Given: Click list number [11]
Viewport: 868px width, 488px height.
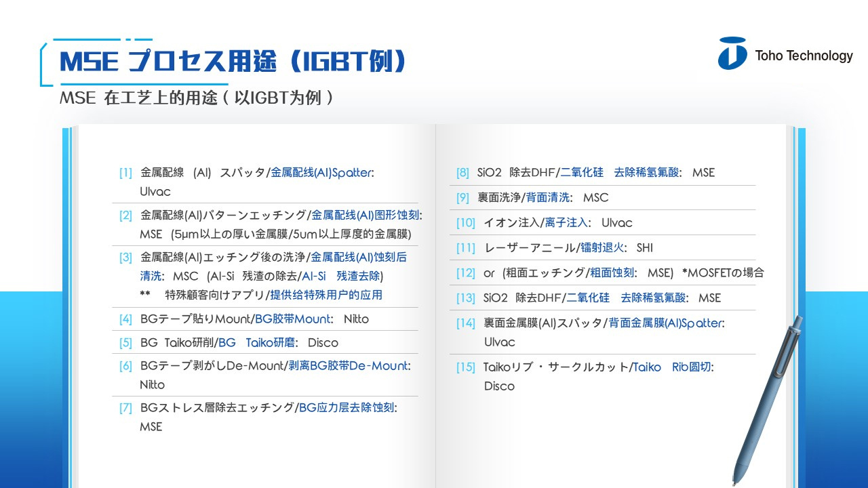Looking at the screenshot, I should pos(465,248).
